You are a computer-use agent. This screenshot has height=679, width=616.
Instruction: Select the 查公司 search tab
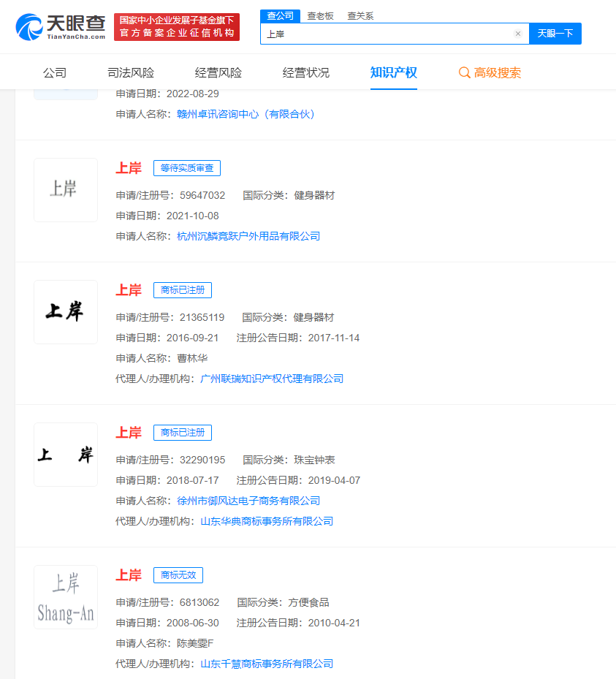pos(280,16)
